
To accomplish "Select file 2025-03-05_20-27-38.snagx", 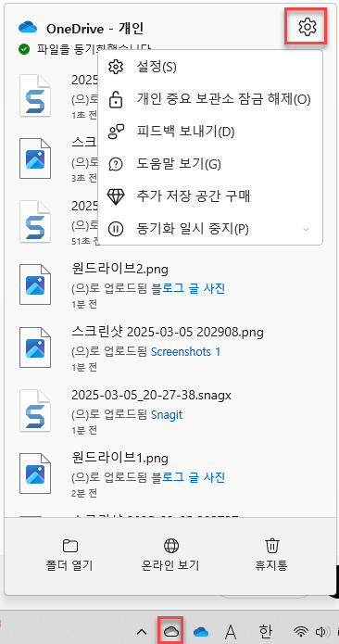I will [x=151, y=395].
